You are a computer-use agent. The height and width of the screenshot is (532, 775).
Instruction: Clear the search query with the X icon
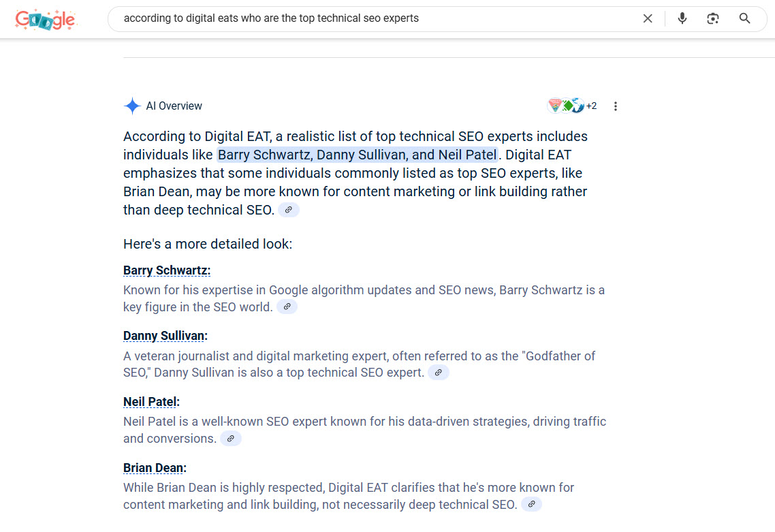pyautogui.click(x=648, y=19)
